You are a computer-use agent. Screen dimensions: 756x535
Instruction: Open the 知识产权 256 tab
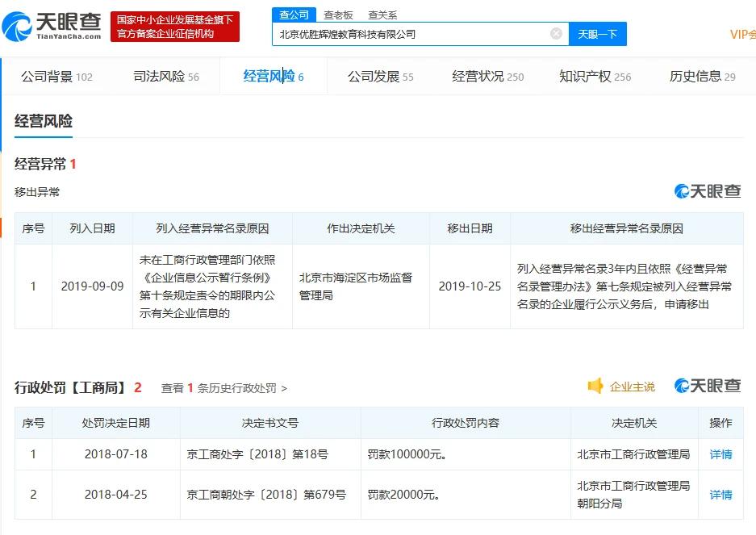point(595,76)
